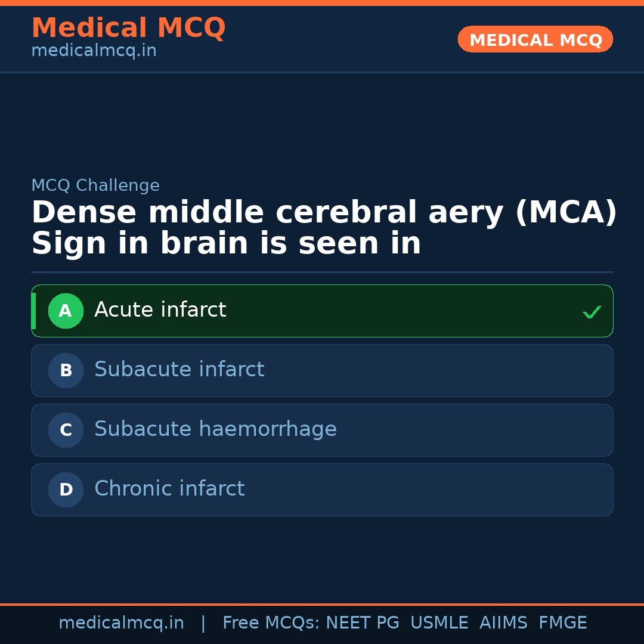Viewport: 644px width, 644px height.
Task: Click the USMLE label in the footer
Action: [439, 623]
